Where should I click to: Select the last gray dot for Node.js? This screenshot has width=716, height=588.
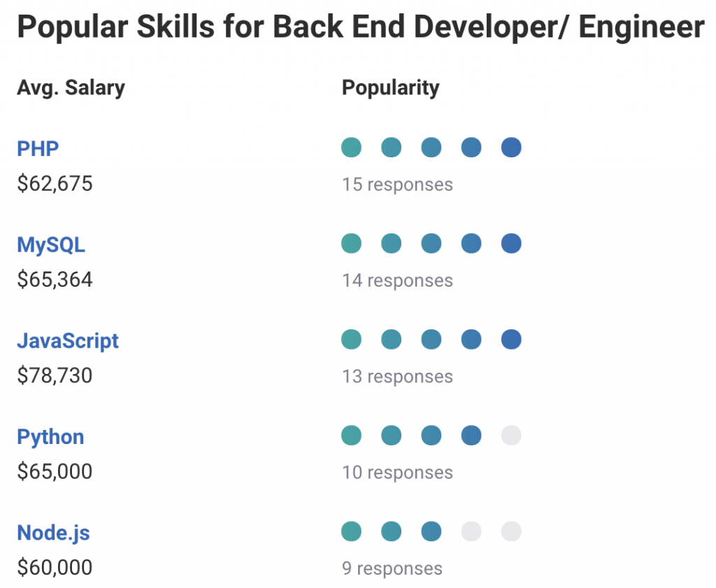511,531
